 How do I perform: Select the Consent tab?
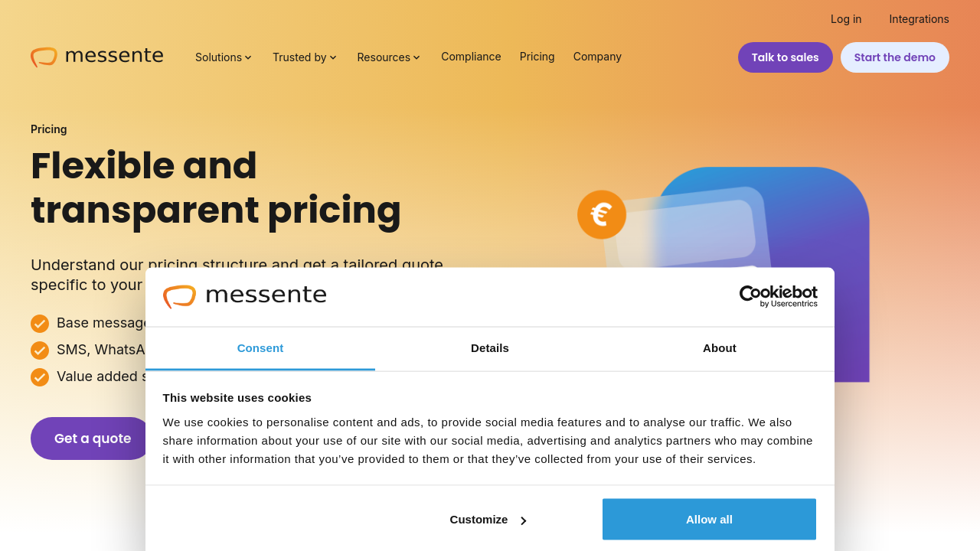click(260, 348)
